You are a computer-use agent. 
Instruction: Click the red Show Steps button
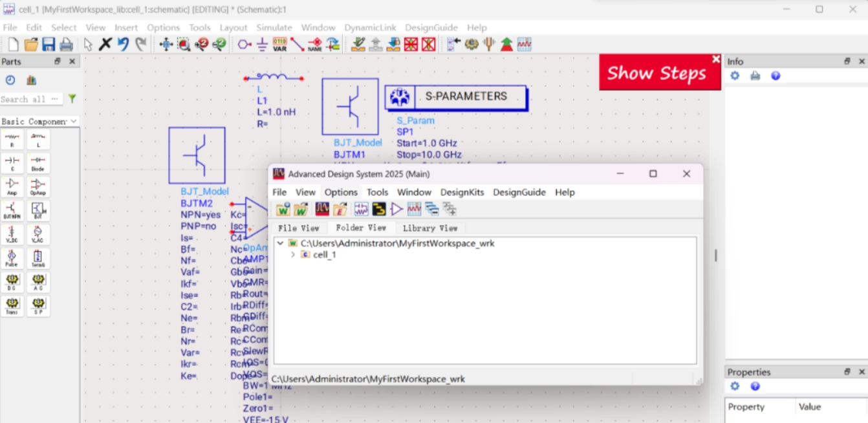point(656,73)
